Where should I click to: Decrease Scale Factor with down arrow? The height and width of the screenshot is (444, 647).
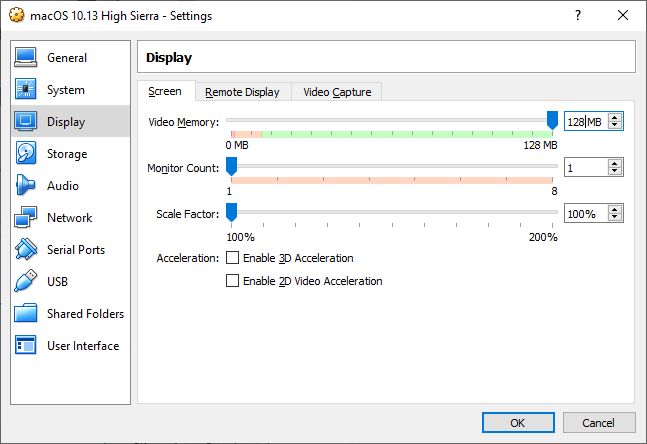(x=615, y=218)
